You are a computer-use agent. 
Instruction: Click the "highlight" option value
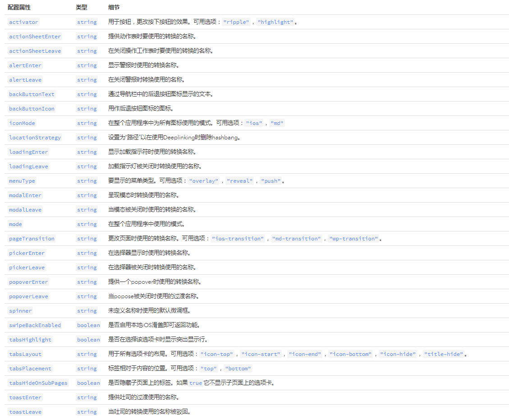click(x=275, y=22)
